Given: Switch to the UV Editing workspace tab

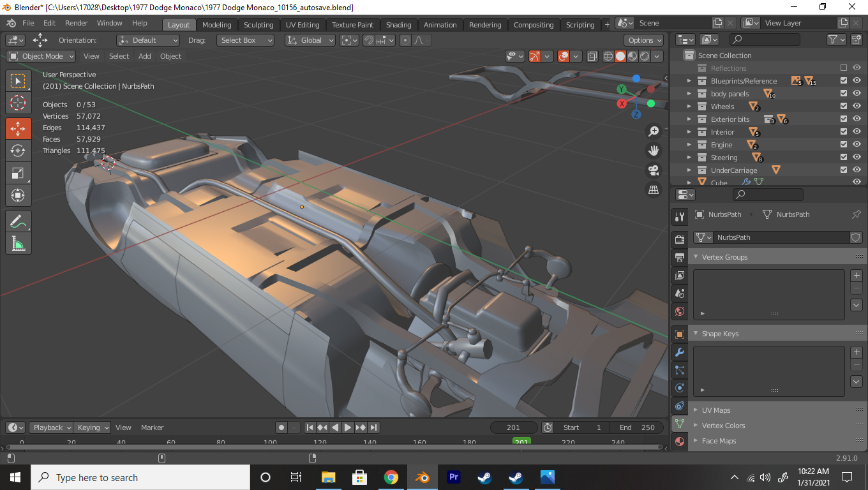Looking at the screenshot, I should click(303, 25).
